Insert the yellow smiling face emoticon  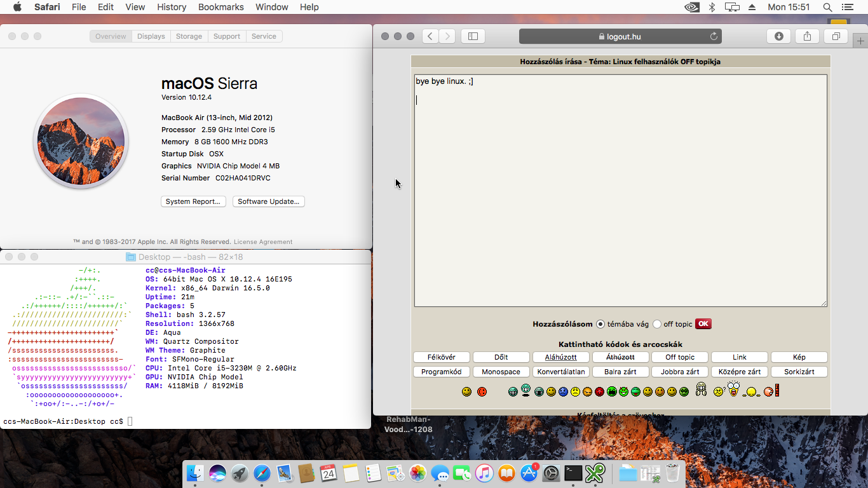click(467, 391)
